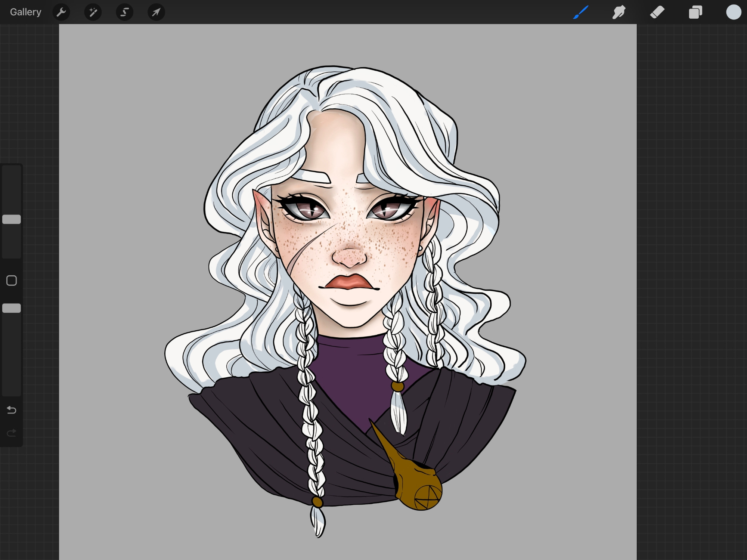Undo the last stroke

12,410
